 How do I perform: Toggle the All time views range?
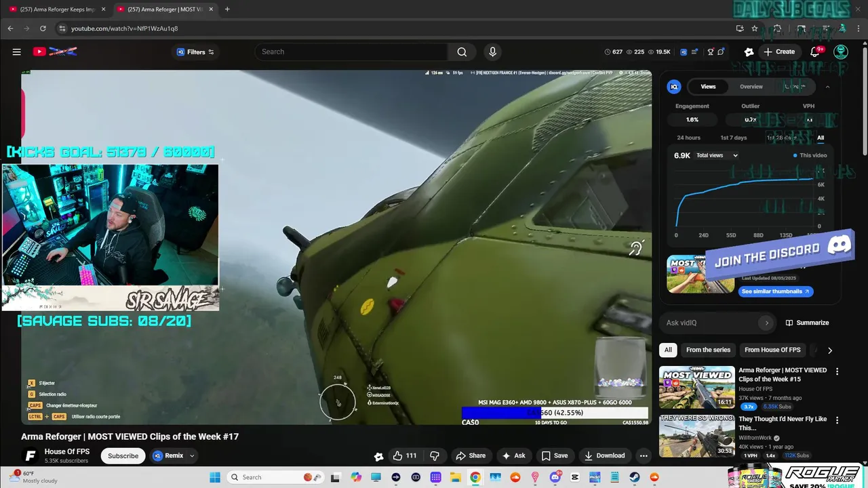[x=821, y=138]
